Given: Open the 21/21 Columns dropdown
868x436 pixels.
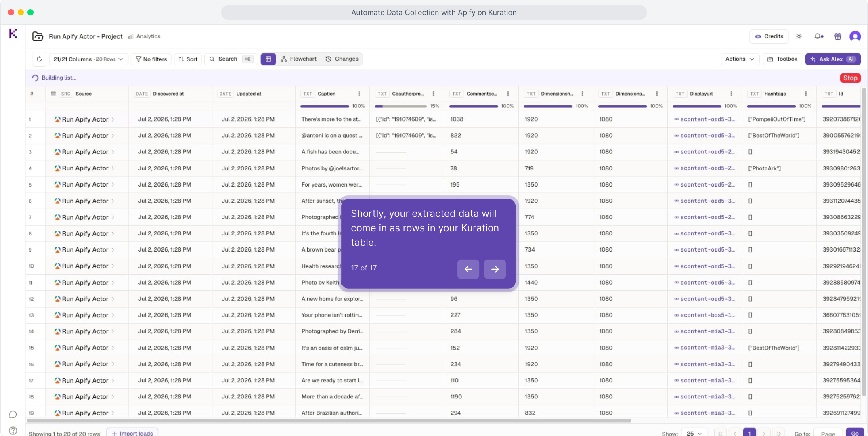Looking at the screenshot, I should [88, 59].
